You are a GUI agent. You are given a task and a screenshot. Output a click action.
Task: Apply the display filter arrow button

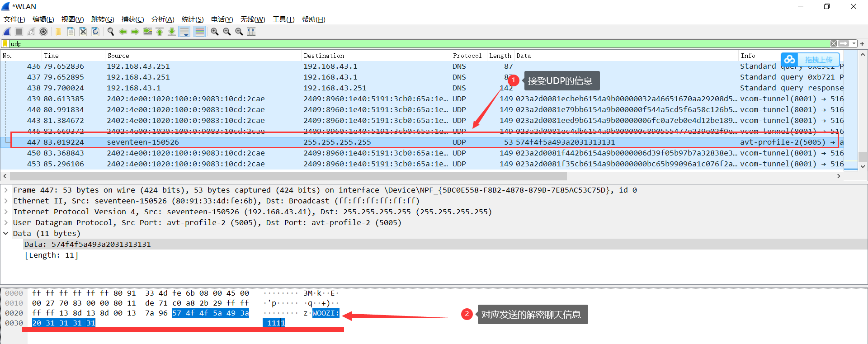[x=844, y=44]
